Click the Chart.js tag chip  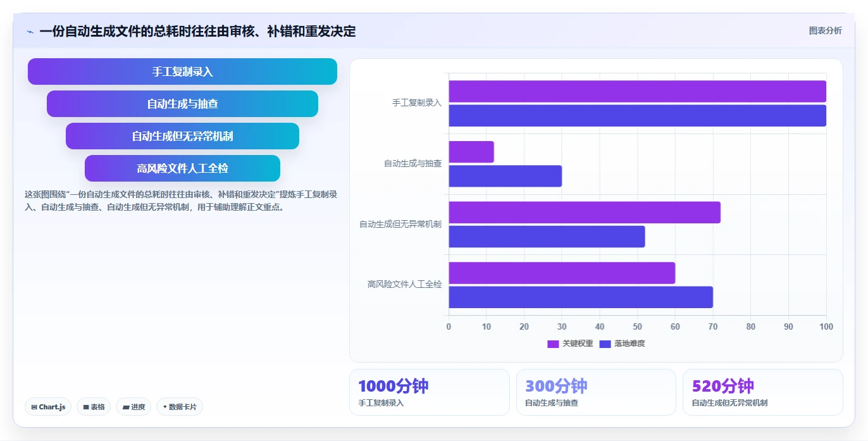click(48, 407)
